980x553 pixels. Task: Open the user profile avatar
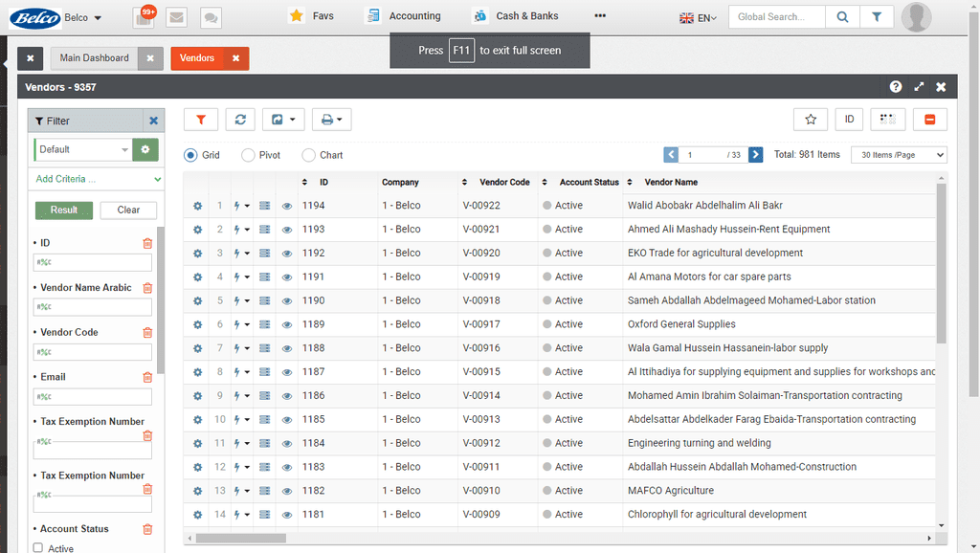pos(916,17)
